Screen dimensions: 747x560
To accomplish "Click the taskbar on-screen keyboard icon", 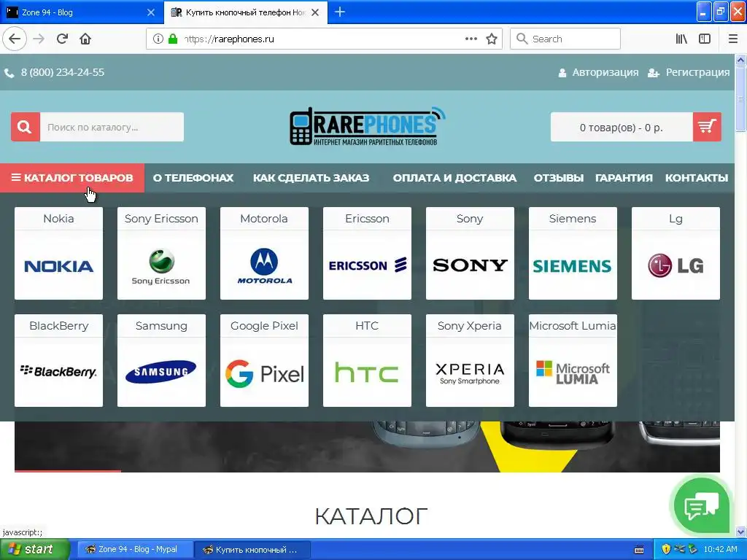I will click(x=639, y=550).
